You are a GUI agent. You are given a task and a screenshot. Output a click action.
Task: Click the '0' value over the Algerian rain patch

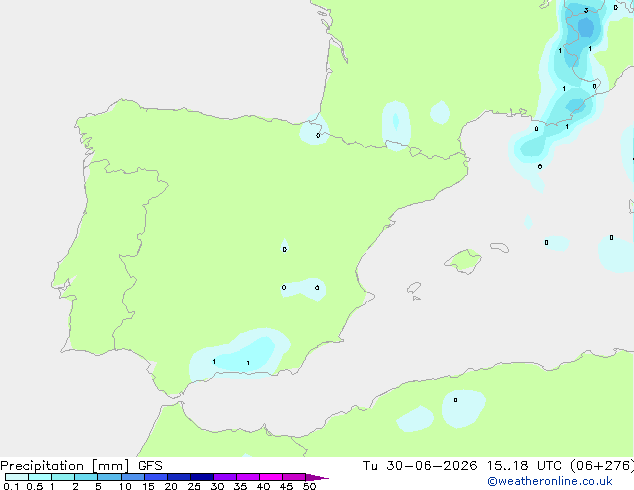click(x=455, y=400)
